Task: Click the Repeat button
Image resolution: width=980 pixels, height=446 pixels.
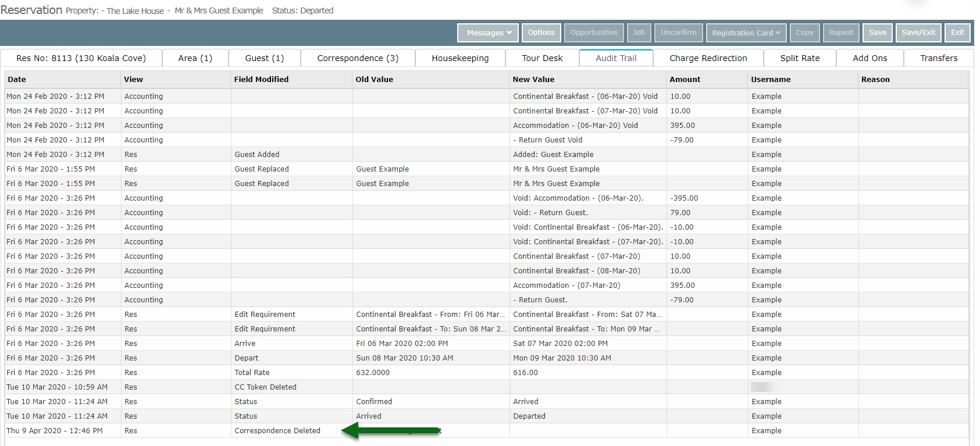Action: [x=842, y=33]
